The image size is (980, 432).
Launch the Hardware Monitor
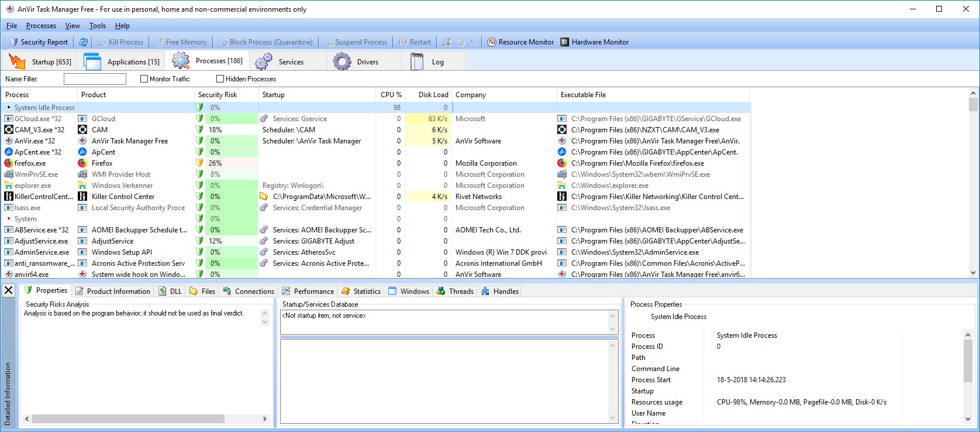point(595,42)
